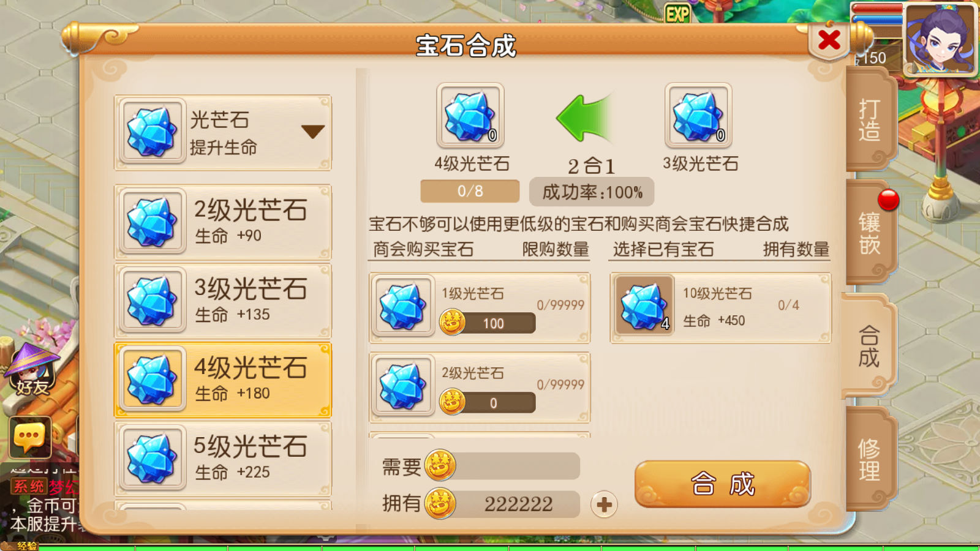This screenshot has width=980, height=551.
Task: Click the 0/8 progress bar
Action: pos(470,191)
